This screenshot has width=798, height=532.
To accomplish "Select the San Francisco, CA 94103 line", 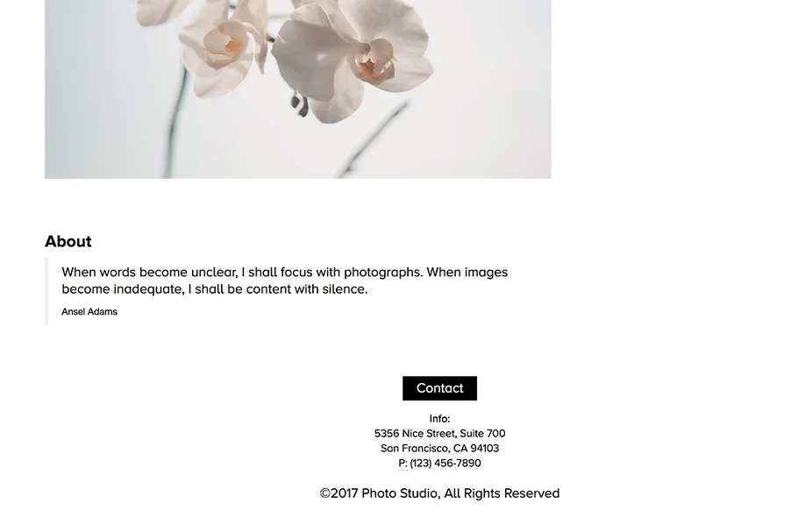I will click(x=439, y=448).
